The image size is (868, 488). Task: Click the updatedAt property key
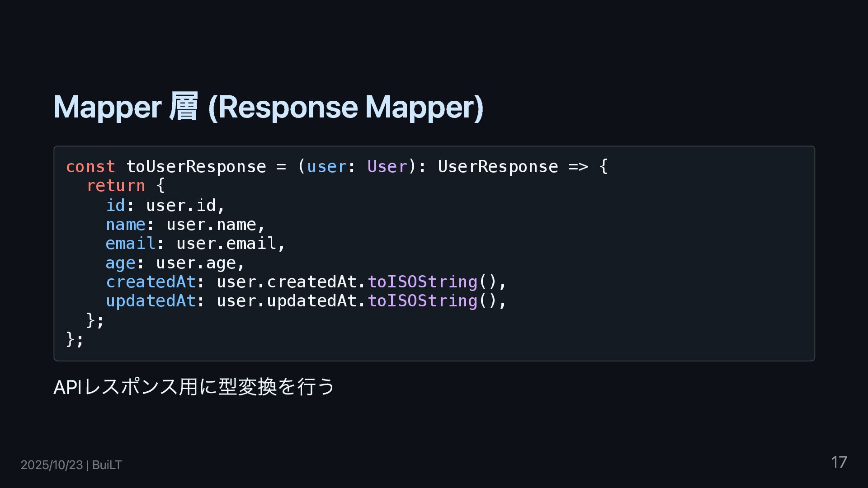(x=151, y=301)
